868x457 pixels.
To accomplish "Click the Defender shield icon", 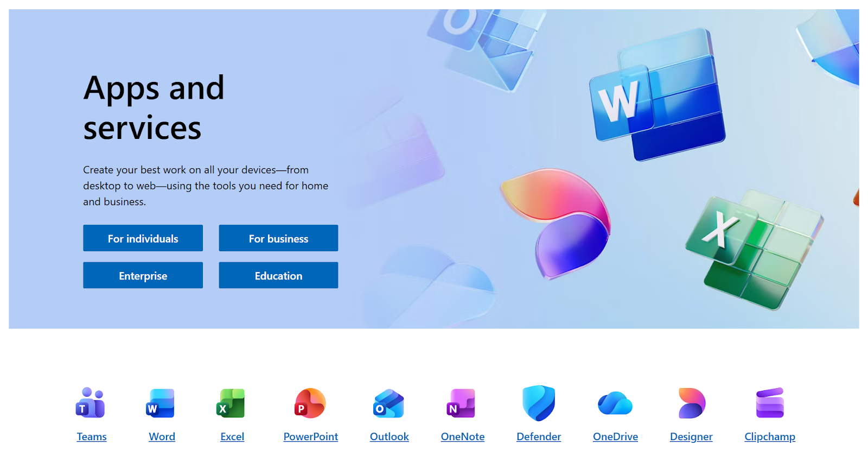I will (x=538, y=403).
